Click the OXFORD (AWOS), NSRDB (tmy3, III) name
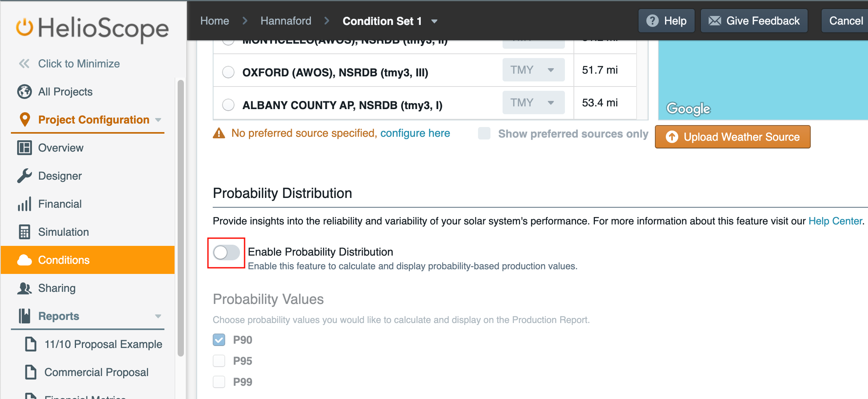The image size is (868, 399). [x=335, y=72]
